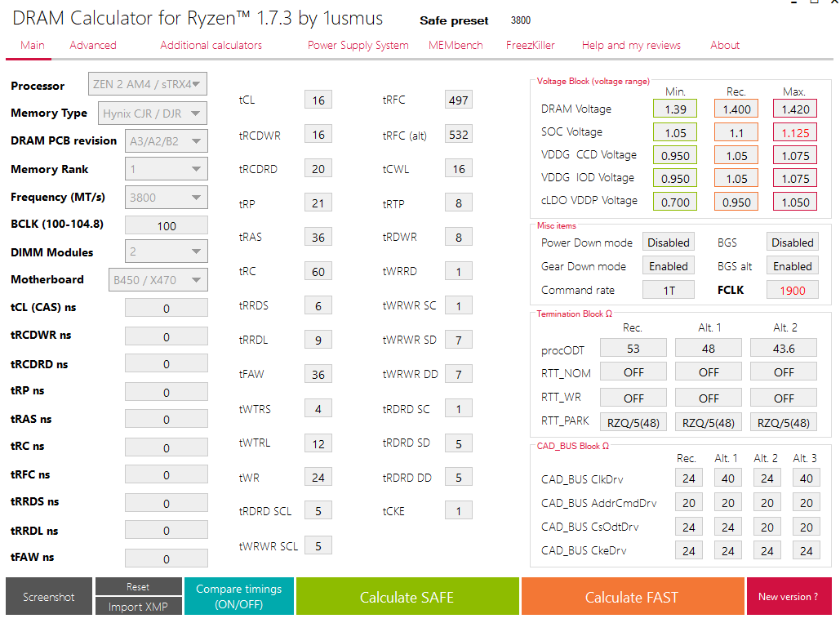The image size is (840, 623).
Task: Open Help and my reviews tab
Action: (631, 46)
